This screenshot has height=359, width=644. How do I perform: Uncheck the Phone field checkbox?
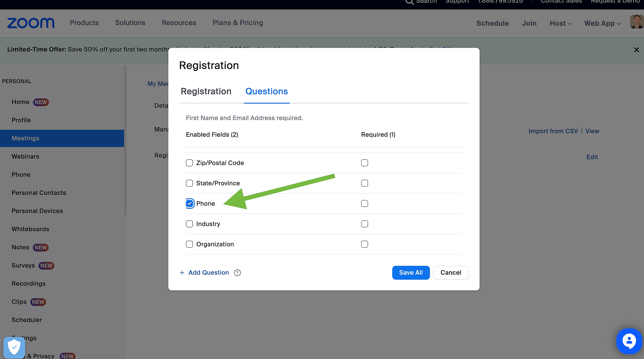190,203
